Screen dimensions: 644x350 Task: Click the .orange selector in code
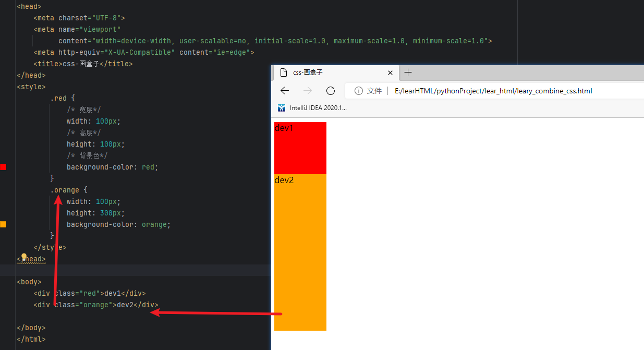point(65,190)
